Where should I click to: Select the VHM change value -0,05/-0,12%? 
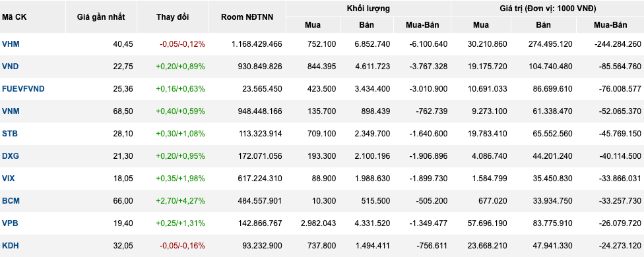tap(182, 44)
